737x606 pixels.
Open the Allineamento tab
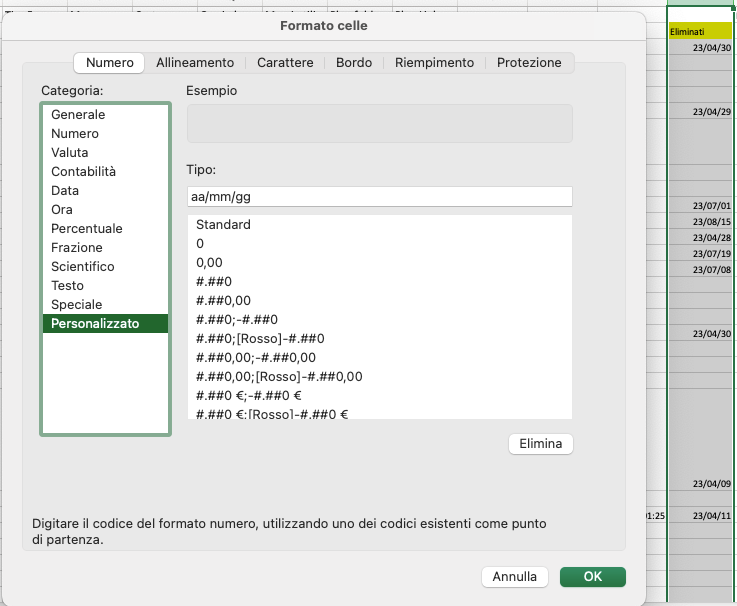point(195,63)
